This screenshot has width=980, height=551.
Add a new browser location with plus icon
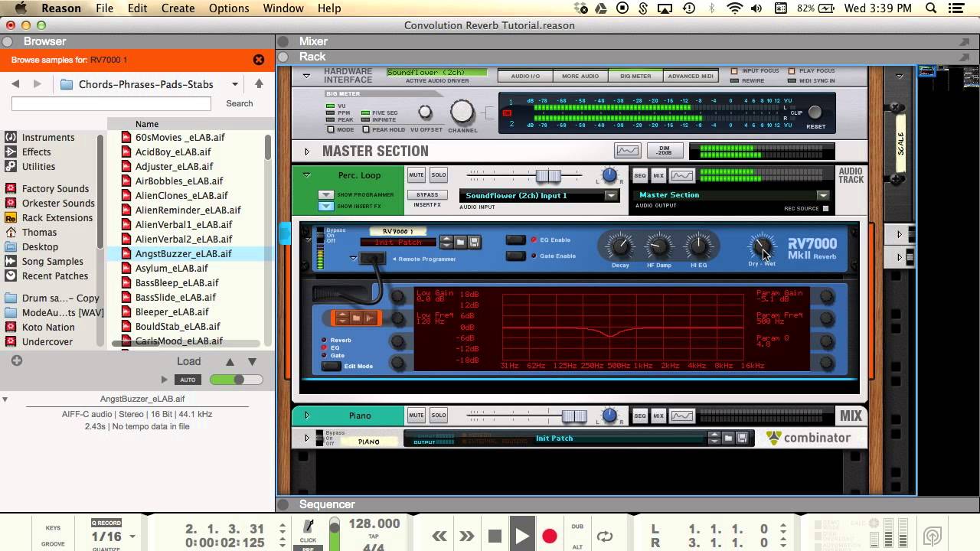17,360
